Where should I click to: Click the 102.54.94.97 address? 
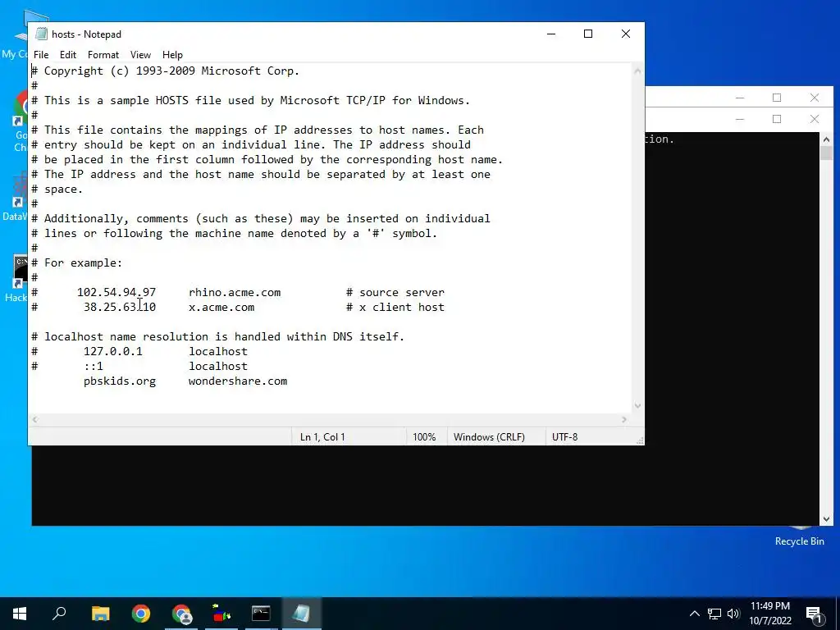pyautogui.click(x=116, y=293)
